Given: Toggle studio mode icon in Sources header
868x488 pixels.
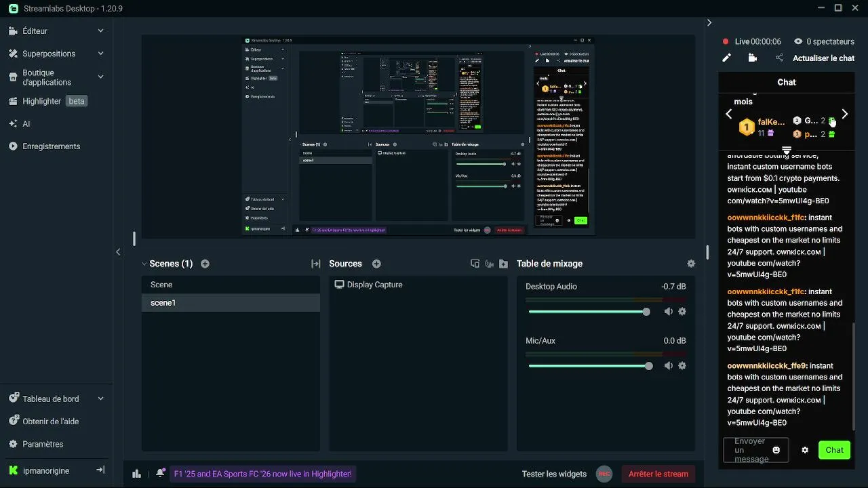Looking at the screenshot, I should (x=475, y=264).
